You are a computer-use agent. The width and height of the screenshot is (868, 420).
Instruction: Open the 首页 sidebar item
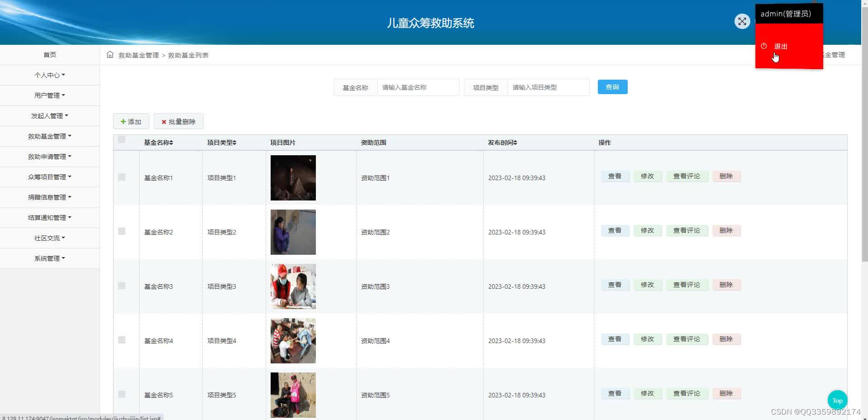[x=50, y=55]
